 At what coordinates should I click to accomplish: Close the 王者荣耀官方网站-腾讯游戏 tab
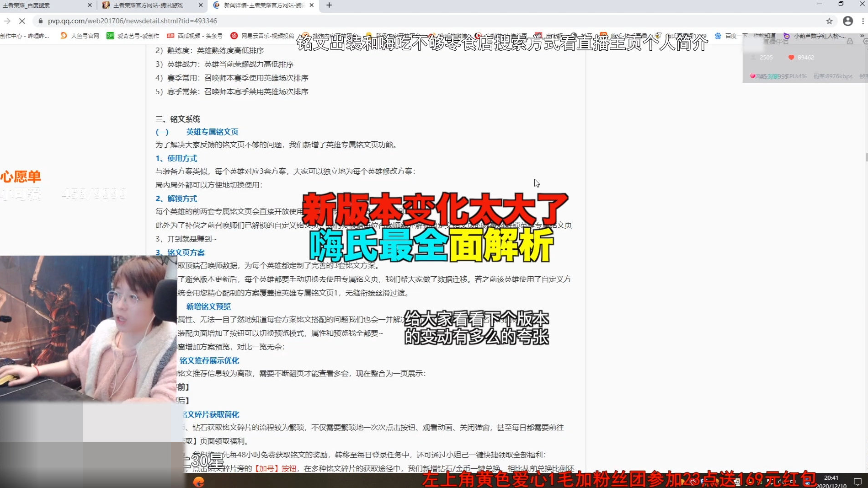(x=201, y=5)
